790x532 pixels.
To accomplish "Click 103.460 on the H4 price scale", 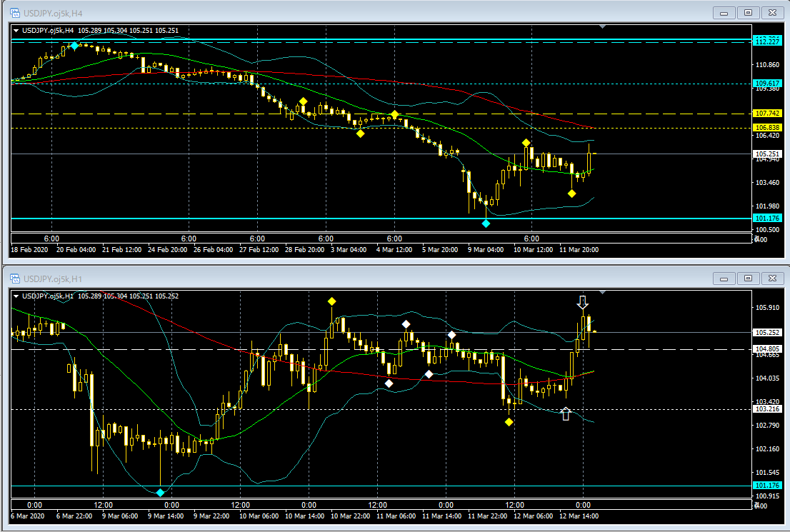I will [767, 183].
